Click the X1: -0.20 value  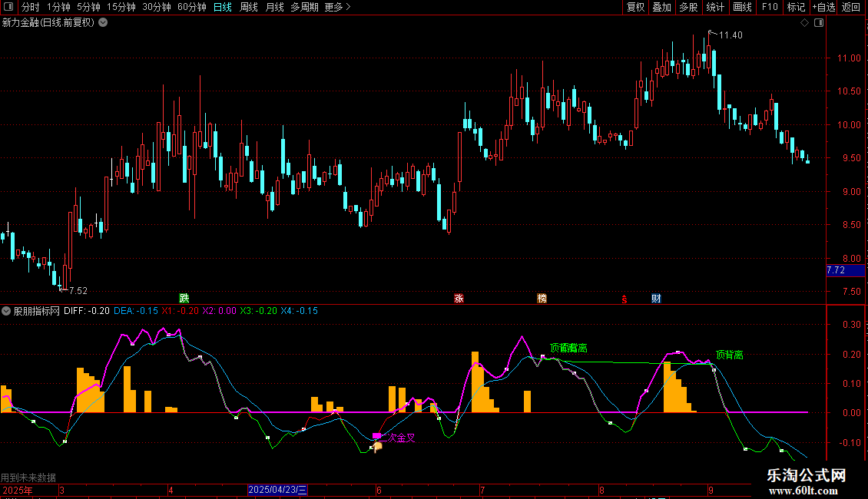pos(180,311)
